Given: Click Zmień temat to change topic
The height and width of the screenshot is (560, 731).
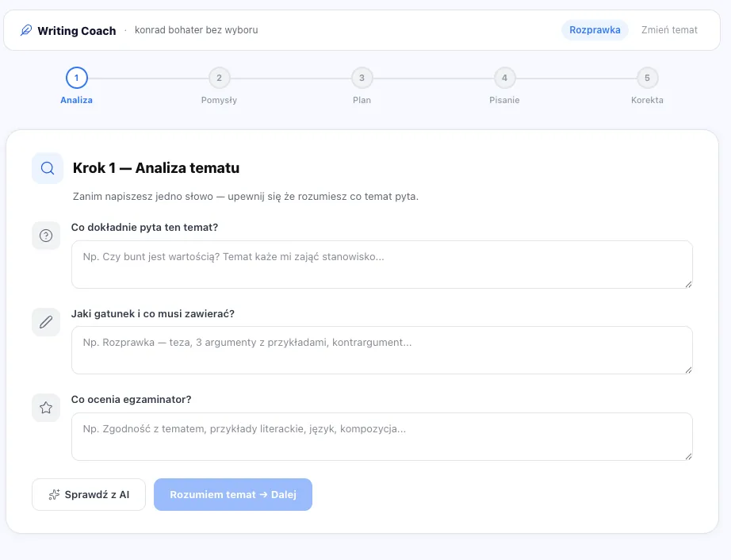Looking at the screenshot, I should [x=669, y=30].
